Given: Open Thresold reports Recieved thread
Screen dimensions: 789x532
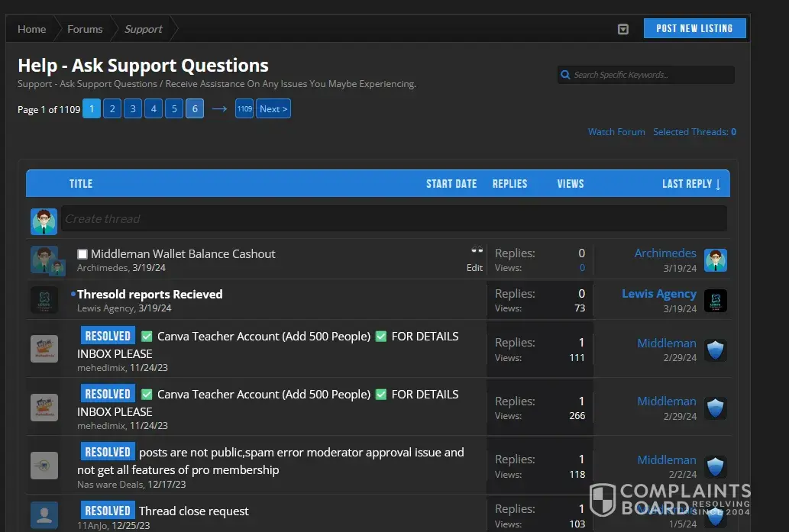Looking at the screenshot, I should pyautogui.click(x=150, y=295).
